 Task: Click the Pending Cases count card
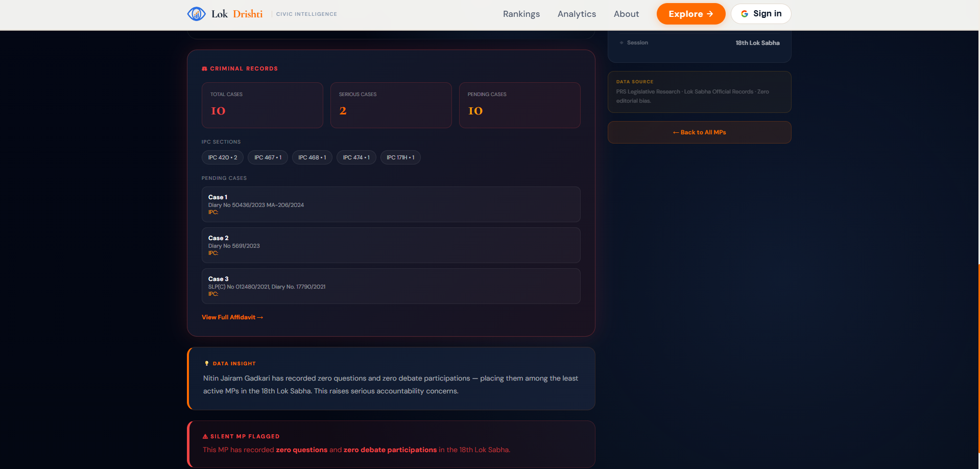(520, 105)
